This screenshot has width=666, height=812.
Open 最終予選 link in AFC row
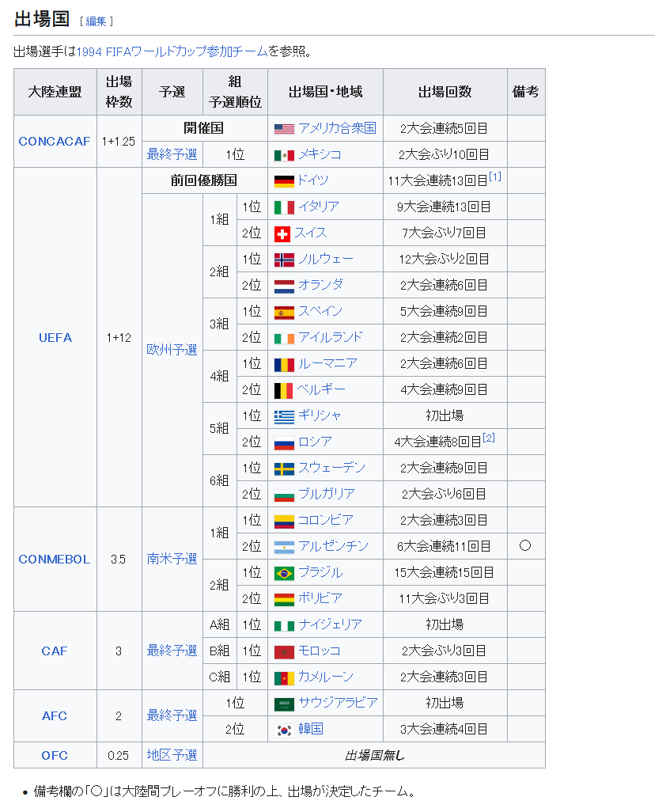(x=172, y=715)
